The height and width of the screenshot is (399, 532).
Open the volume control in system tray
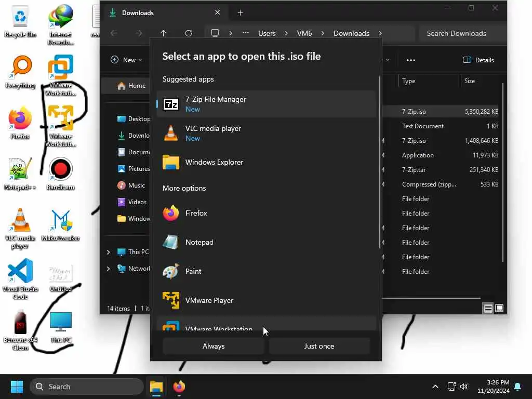464,387
